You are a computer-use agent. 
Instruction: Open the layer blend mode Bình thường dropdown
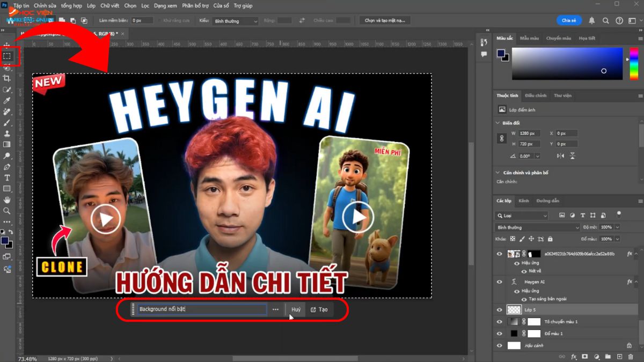tap(537, 227)
